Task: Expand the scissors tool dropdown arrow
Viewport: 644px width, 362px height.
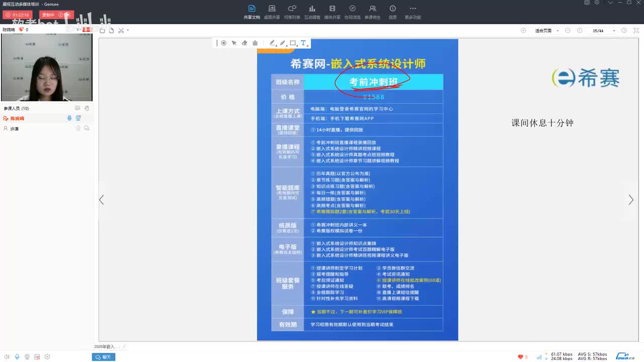Action: (128, 31)
